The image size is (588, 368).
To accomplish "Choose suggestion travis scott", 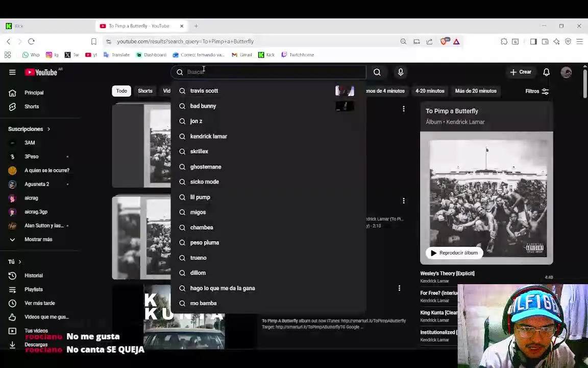I will point(268,91).
